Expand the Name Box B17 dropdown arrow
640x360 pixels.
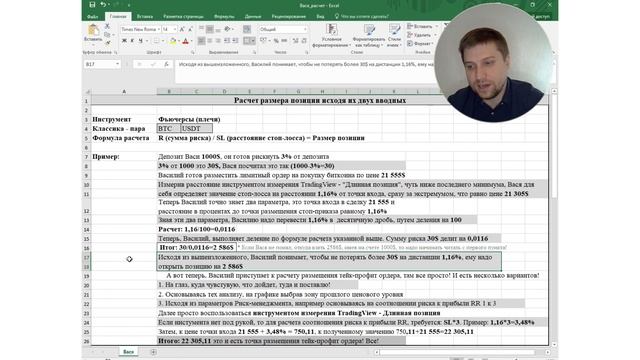[x=117, y=64]
